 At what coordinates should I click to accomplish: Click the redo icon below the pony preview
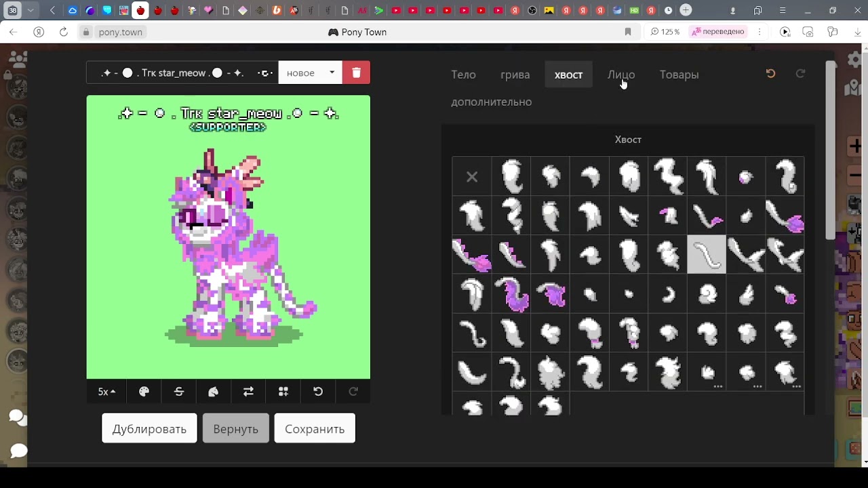tap(353, 392)
